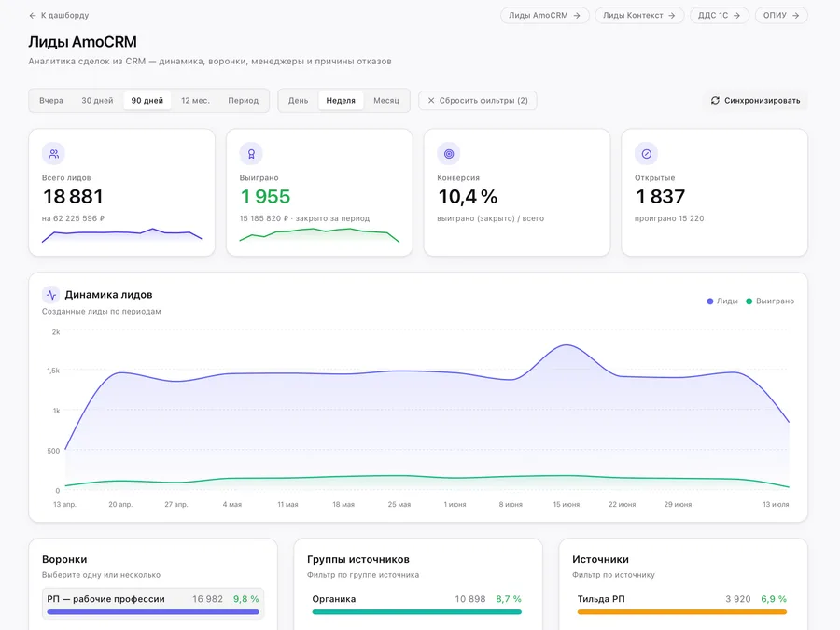Open the ДДС 1С report link
Image resolution: width=840 pixels, height=630 pixels.
coord(719,16)
